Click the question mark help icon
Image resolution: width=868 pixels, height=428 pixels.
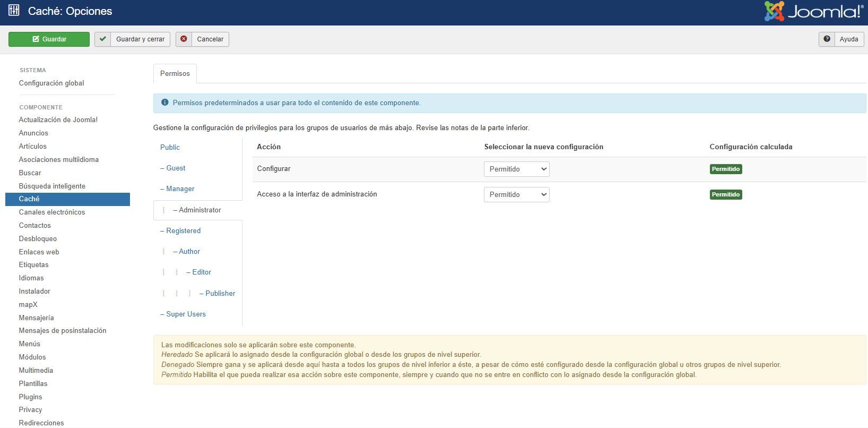827,39
